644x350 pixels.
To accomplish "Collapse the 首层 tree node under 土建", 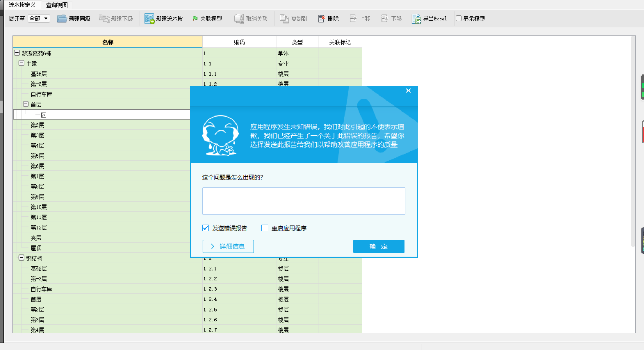I will point(26,104).
